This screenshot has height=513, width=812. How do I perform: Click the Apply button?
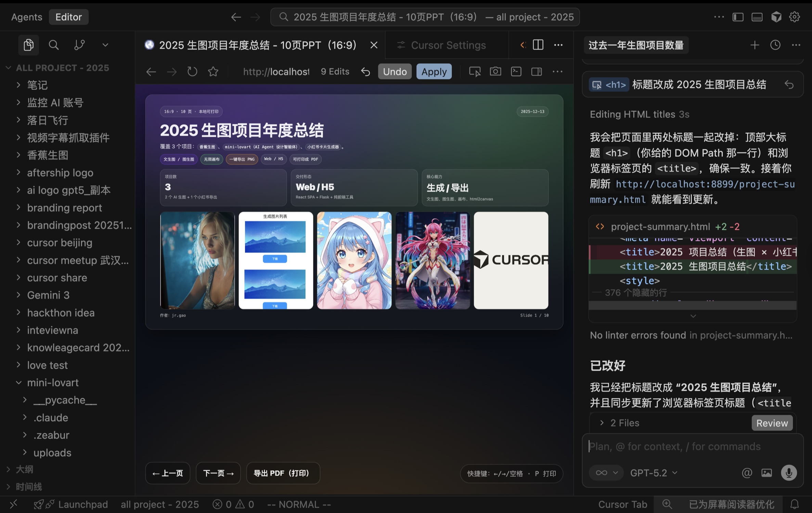[x=434, y=72]
